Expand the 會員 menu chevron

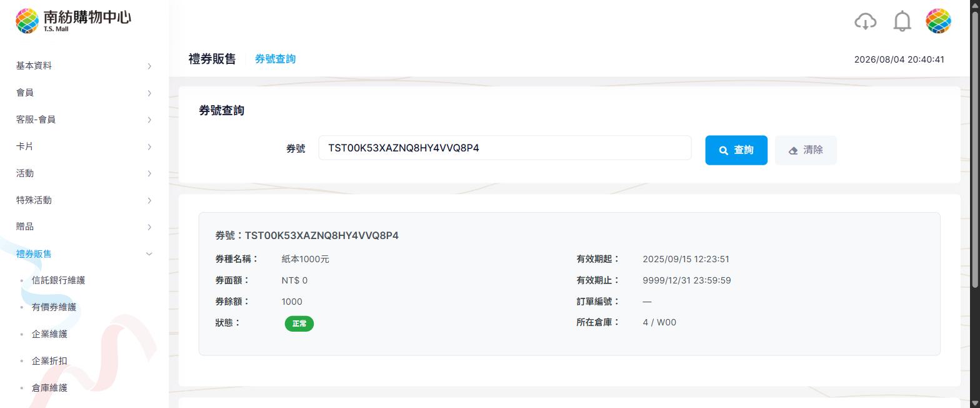(x=149, y=93)
